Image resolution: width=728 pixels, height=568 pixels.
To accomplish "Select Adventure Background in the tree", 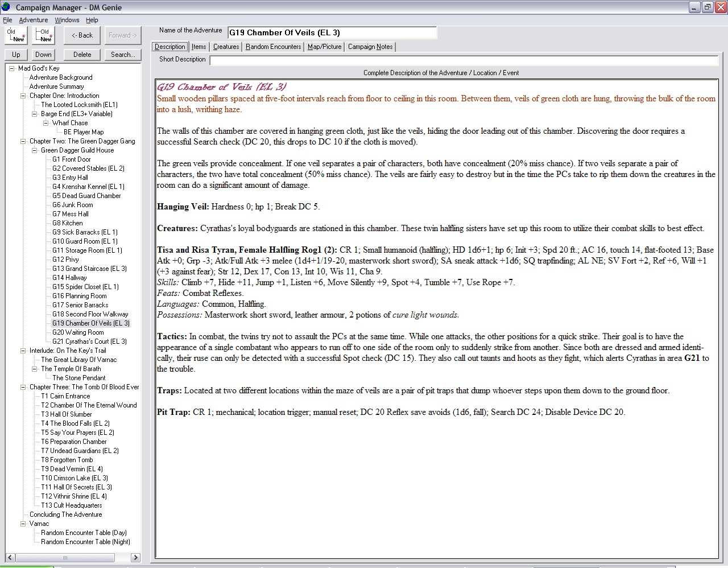I will 61,77.
